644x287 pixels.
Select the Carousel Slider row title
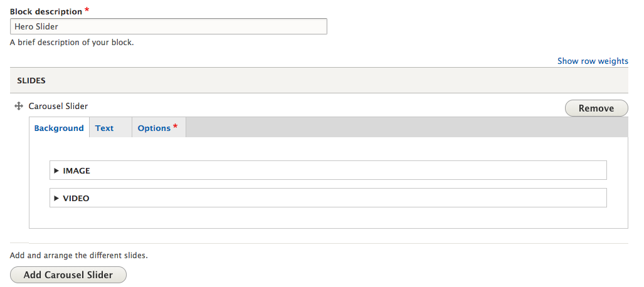[58, 107]
